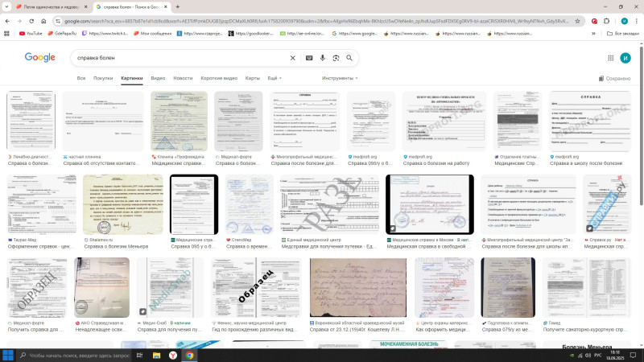Image resolution: width=644 pixels, height=362 pixels.
Task: Open the YouTube bookmark
Action: tap(29, 34)
